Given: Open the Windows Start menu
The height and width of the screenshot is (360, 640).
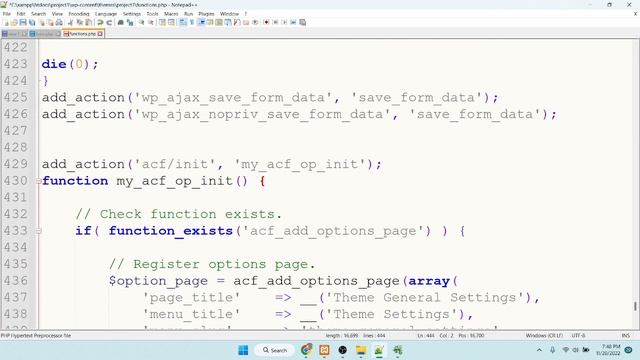Looking at the screenshot, I should point(243,350).
